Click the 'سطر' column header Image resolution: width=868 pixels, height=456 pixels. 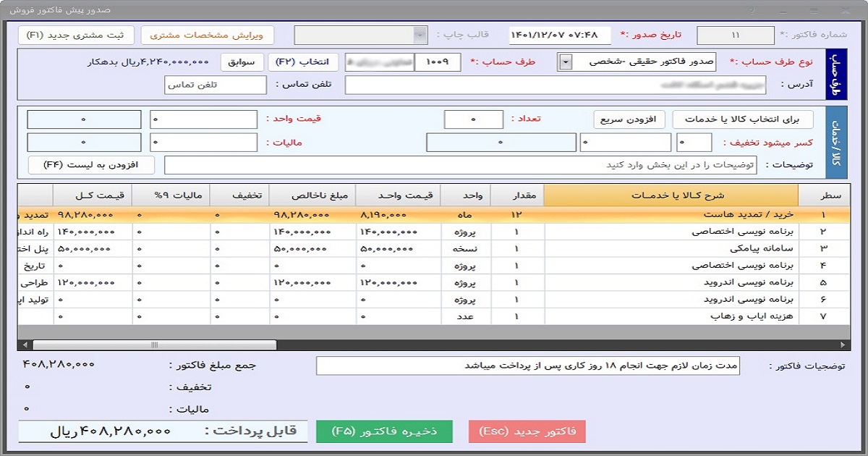coord(825,195)
